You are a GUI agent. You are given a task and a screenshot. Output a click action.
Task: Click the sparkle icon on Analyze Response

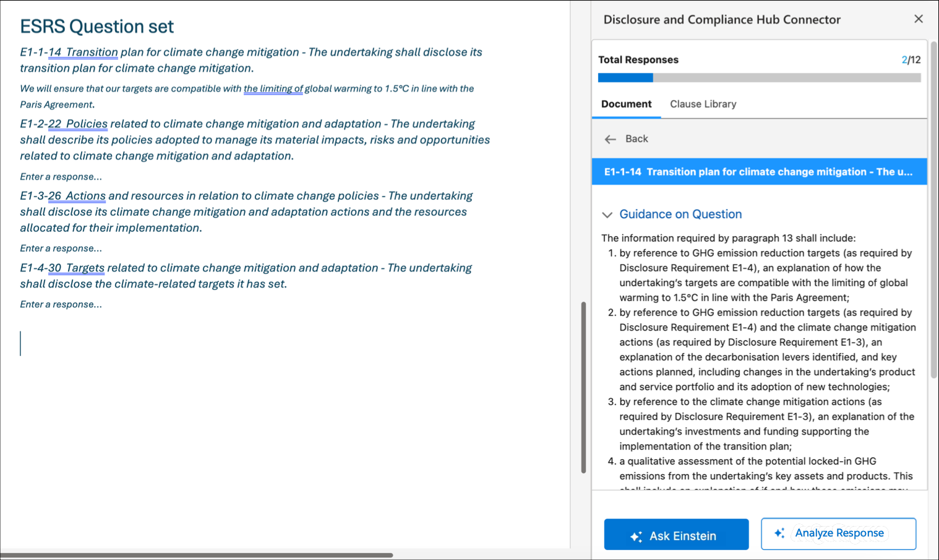[x=779, y=533]
